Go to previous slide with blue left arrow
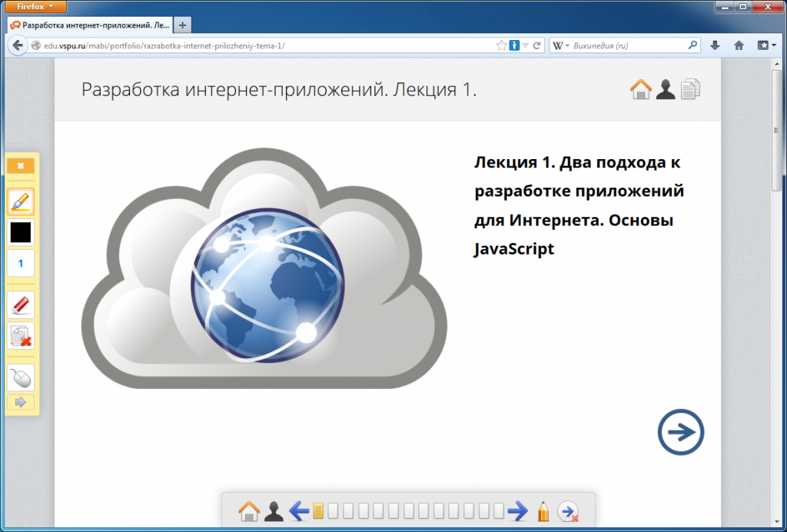Viewport: 787px width, 532px height. [x=299, y=510]
